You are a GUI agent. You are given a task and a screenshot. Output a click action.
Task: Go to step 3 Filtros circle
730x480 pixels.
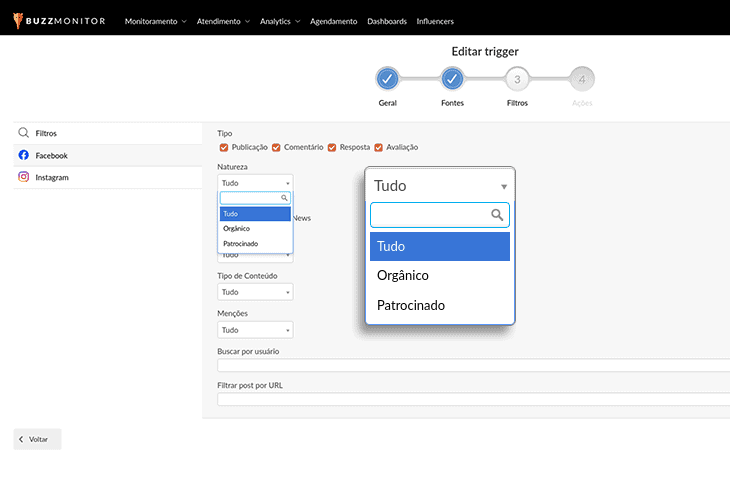pos(517,79)
